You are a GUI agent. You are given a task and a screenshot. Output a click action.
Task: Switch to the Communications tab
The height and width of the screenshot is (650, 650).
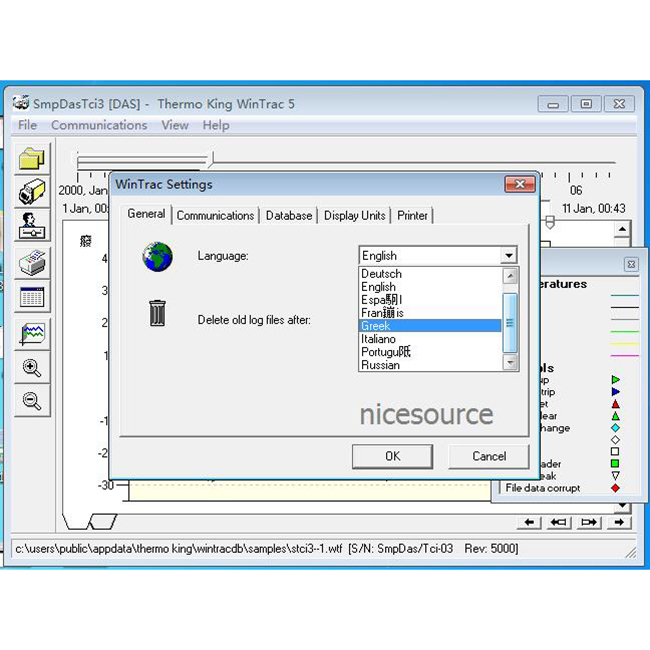coord(215,216)
